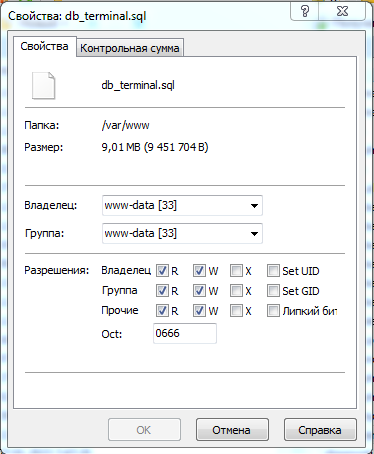Enable the Set UID checkbox
Viewport: 374px width, 454px height.
(x=273, y=271)
